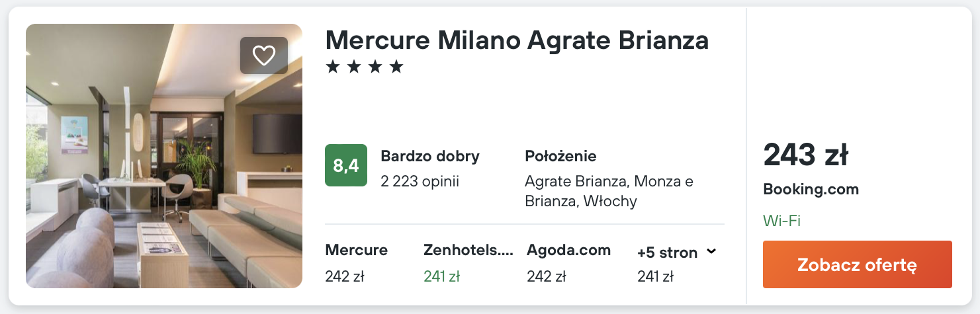Click the main 243 zł price
This screenshot has width=980, height=314.
(805, 155)
